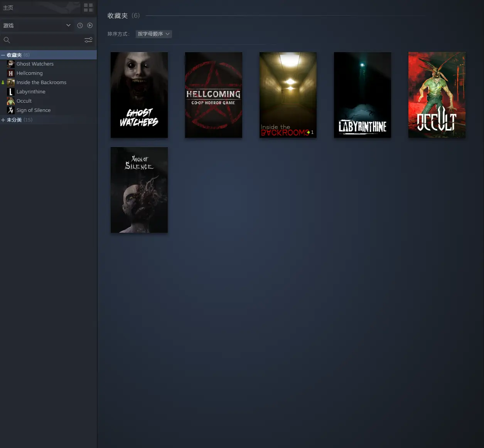The image size is (484, 448).
Task: Toggle ready-to-play filter icon
Action: pyautogui.click(x=90, y=25)
